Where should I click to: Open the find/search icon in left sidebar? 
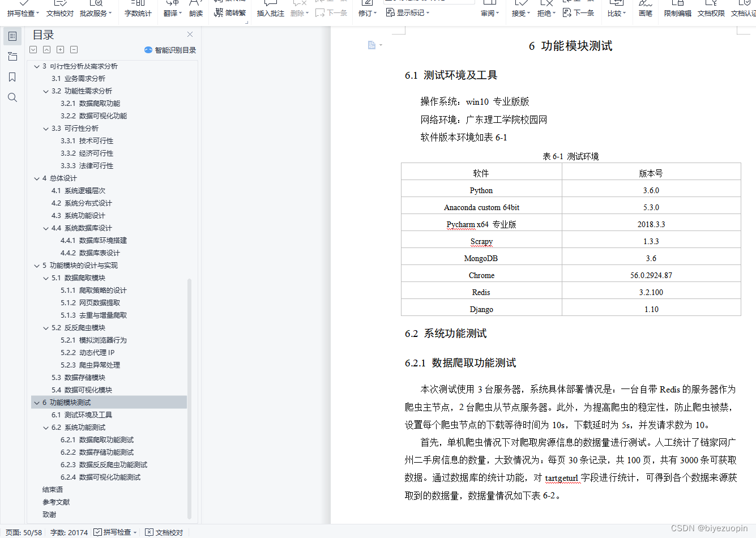pyautogui.click(x=12, y=97)
